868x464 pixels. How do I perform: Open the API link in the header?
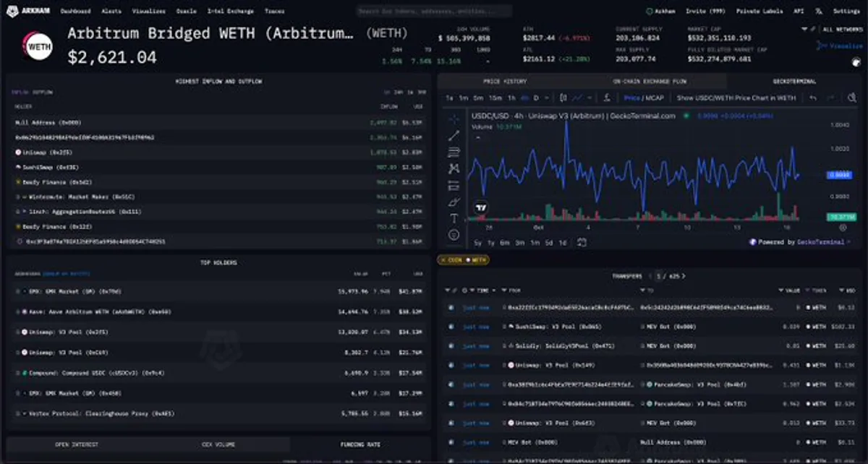point(799,12)
